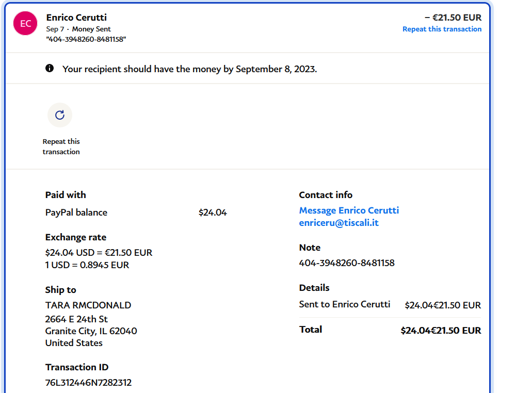Click the Repeat this transaction label under the icon
This screenshot has height=393, width=532.
click(61, 146)
